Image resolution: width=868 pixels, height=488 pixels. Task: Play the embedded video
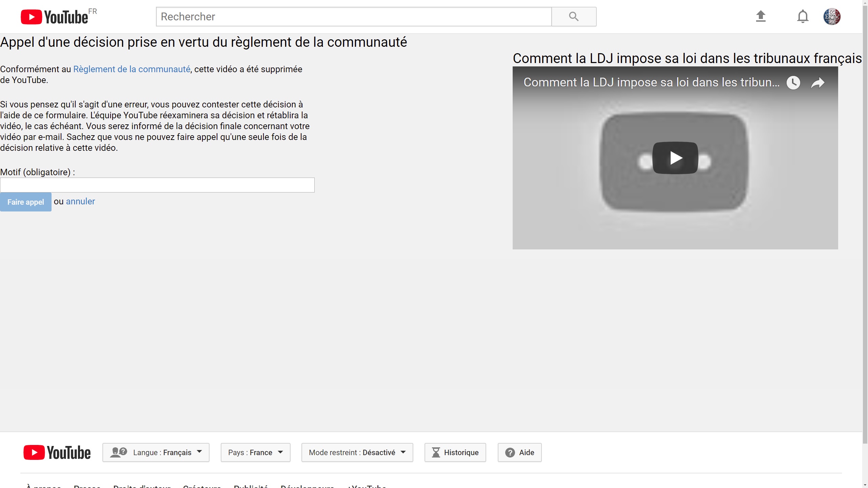pyautogui.click(x=675, y=158)
